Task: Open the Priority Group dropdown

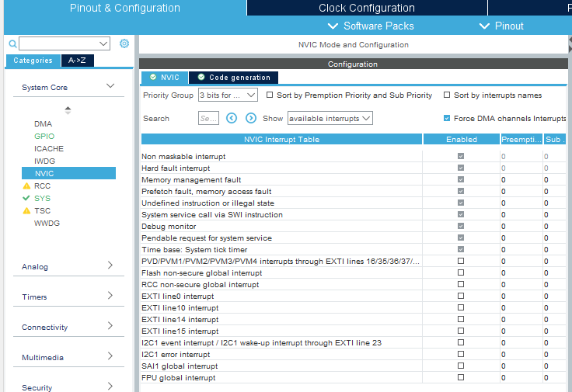Action: (x=228, y=95)
